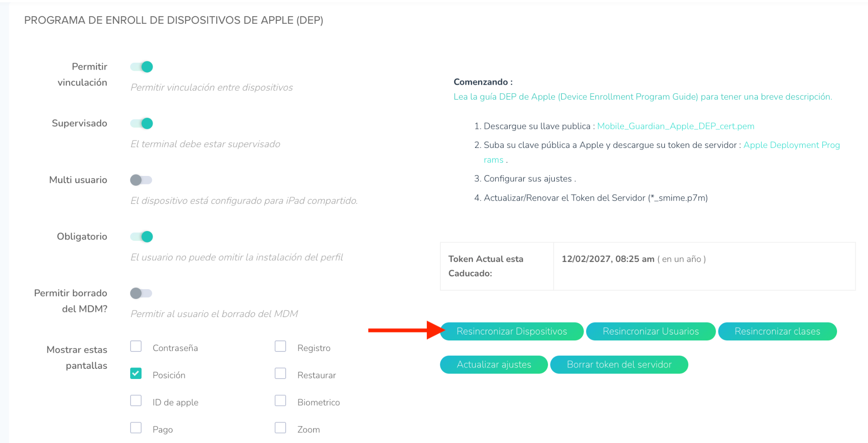
Task: Enable Permitir borrado del MDM switch
Action: [x=141, y=293]
